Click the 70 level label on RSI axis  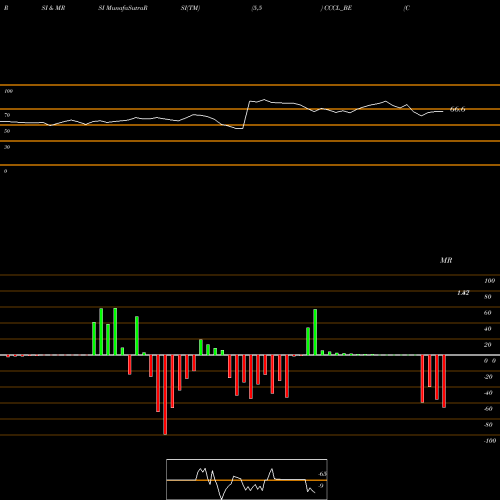pyautogui.click(x=7, y=115)
